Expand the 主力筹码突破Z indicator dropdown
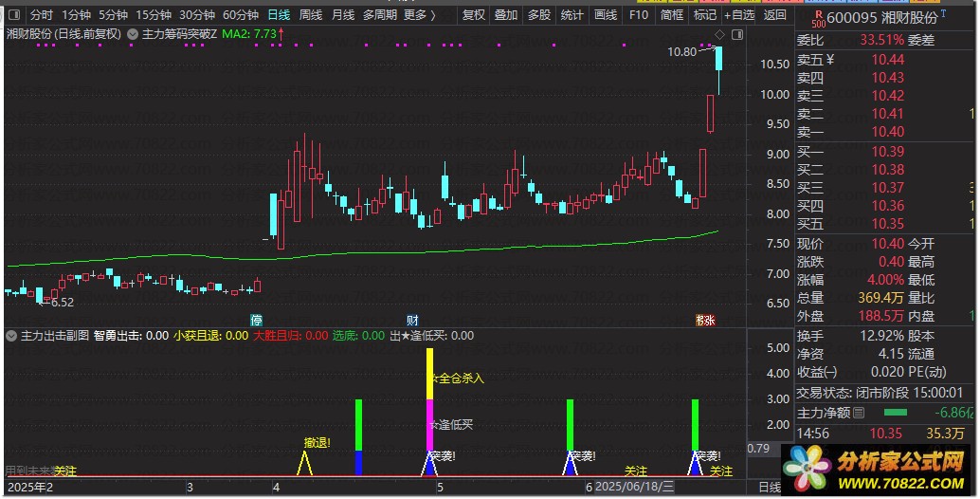 click(133, 34)
